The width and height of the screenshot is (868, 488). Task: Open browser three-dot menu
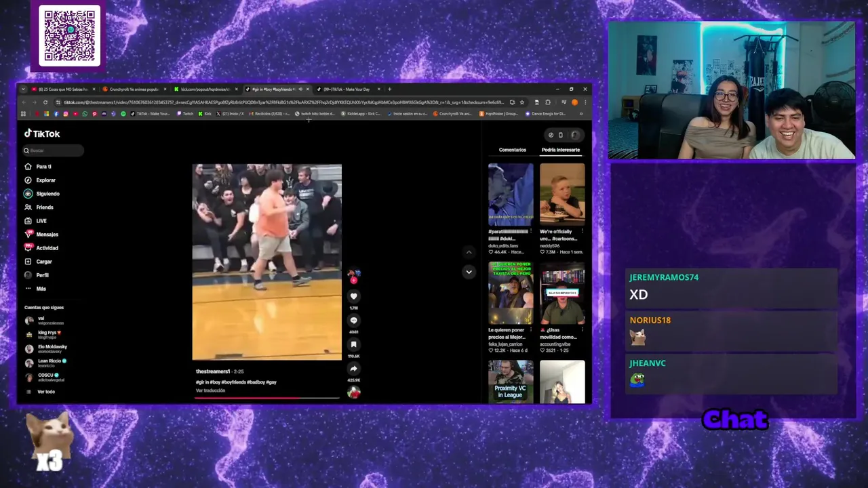tap(585, 102)
